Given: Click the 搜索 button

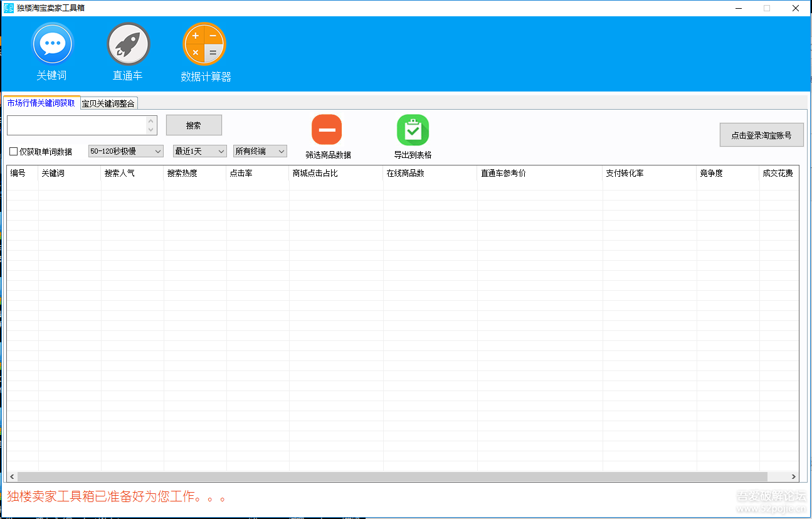Looking at the screenshot, I should pos(194,125).
